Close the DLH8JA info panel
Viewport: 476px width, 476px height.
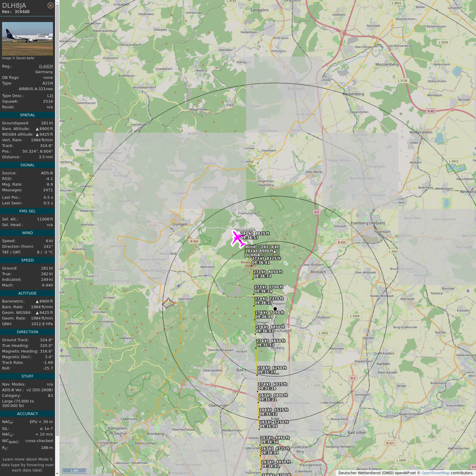click(x=50, y=5)
